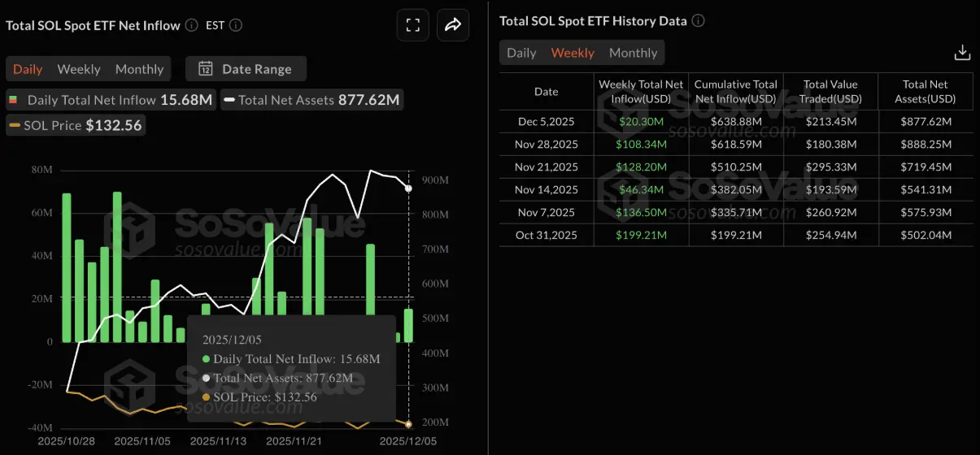Screen dimensions: 980x455
Task: Select the Nov 21,2025 row date
Action: (x=547, y=167)
